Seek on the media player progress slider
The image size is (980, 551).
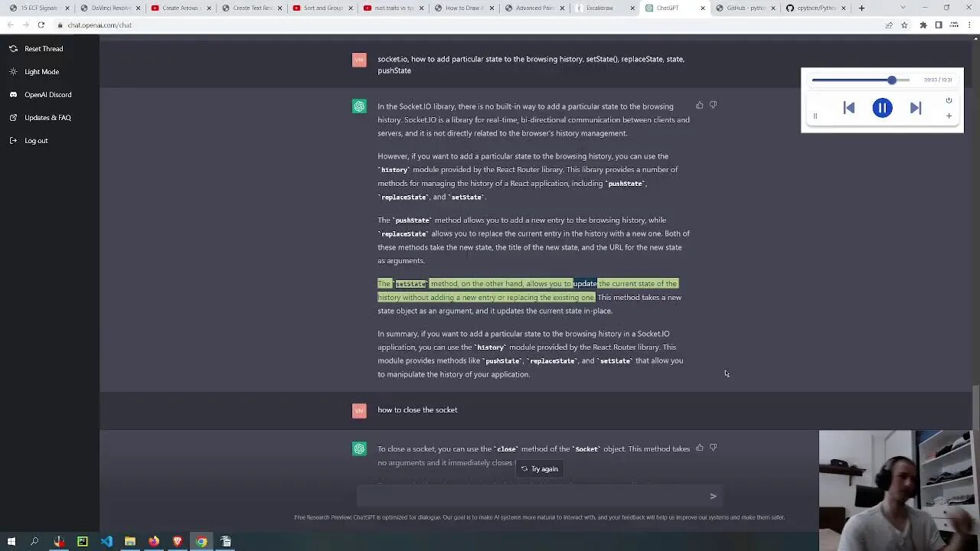point(861,80)
